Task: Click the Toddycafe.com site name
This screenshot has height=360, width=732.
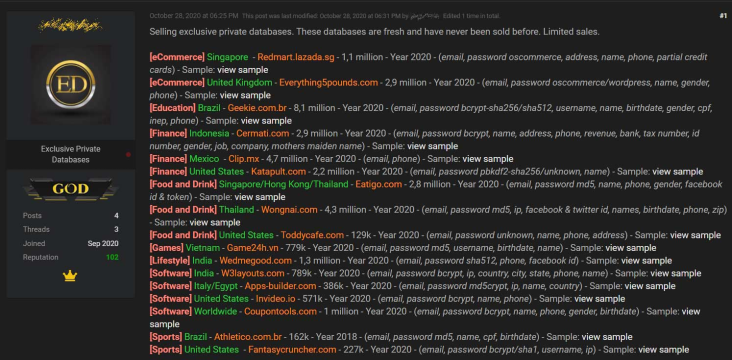Action: (x=312, y=235)
